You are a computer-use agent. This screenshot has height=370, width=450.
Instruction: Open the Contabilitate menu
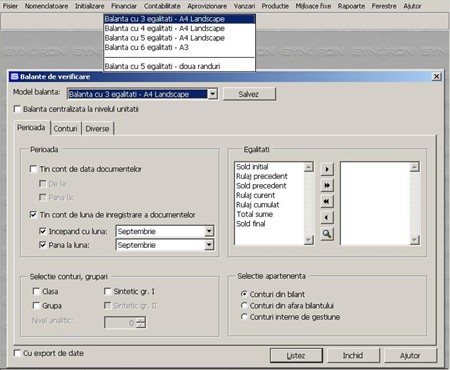pyautogui.click(x=162, y=6)
